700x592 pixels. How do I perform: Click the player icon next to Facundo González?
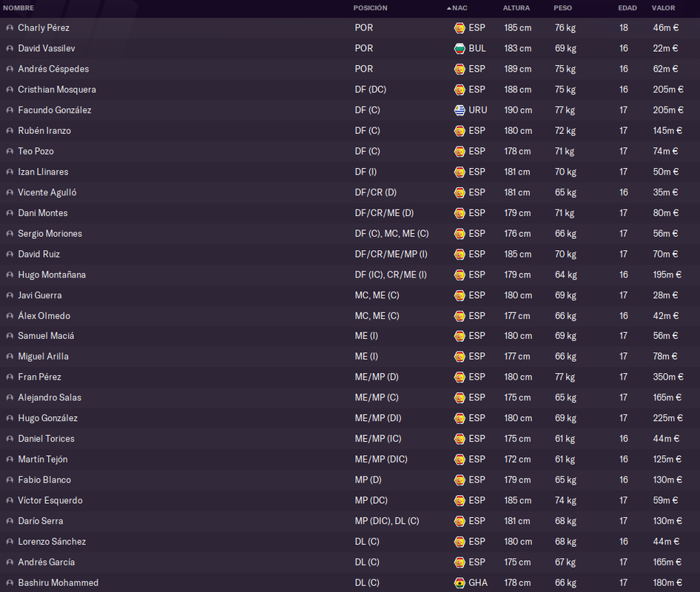pos(10,110)
